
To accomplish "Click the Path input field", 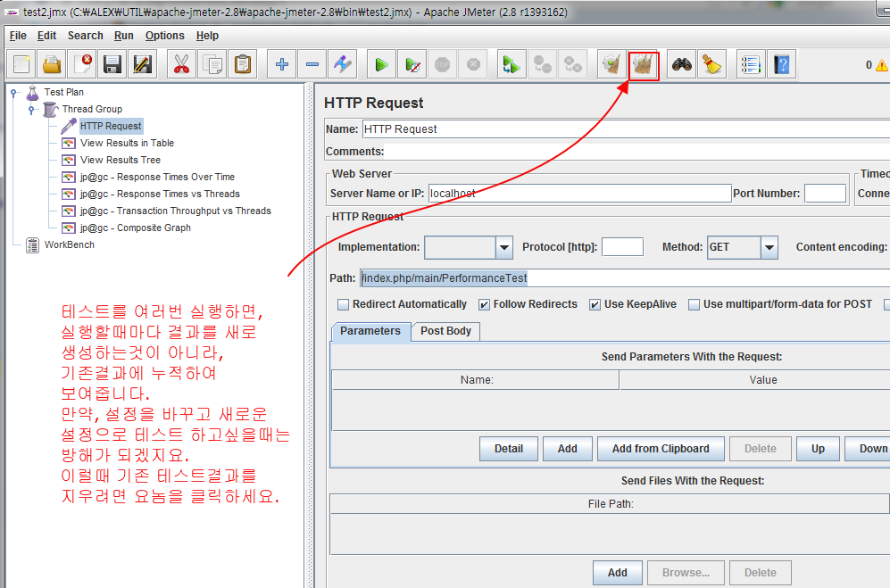I will [x=625, y=278].
